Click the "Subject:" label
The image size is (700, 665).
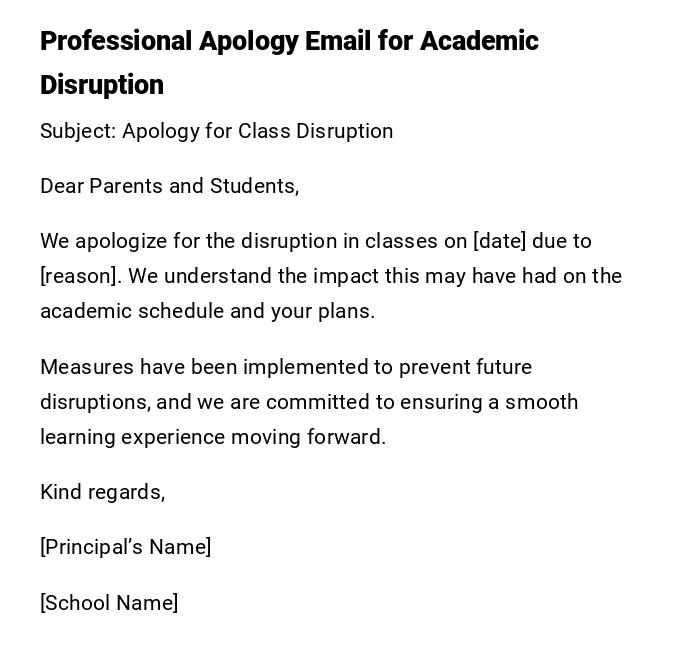point(77,131)
